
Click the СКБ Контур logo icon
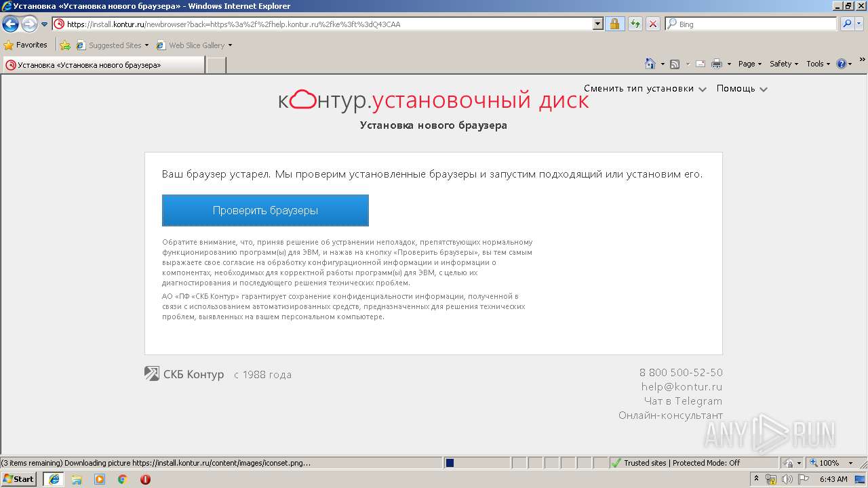click(x=152, y=373)
